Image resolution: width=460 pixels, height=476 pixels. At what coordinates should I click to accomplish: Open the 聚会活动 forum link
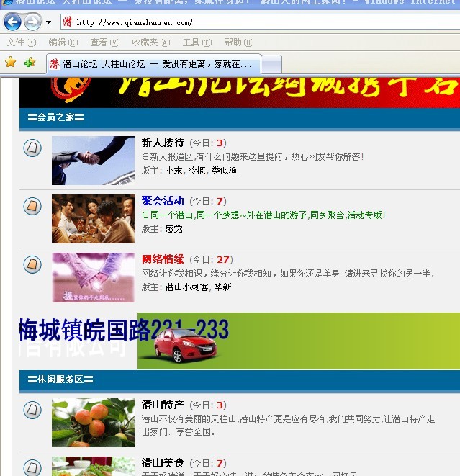click(x=163, y=201)
